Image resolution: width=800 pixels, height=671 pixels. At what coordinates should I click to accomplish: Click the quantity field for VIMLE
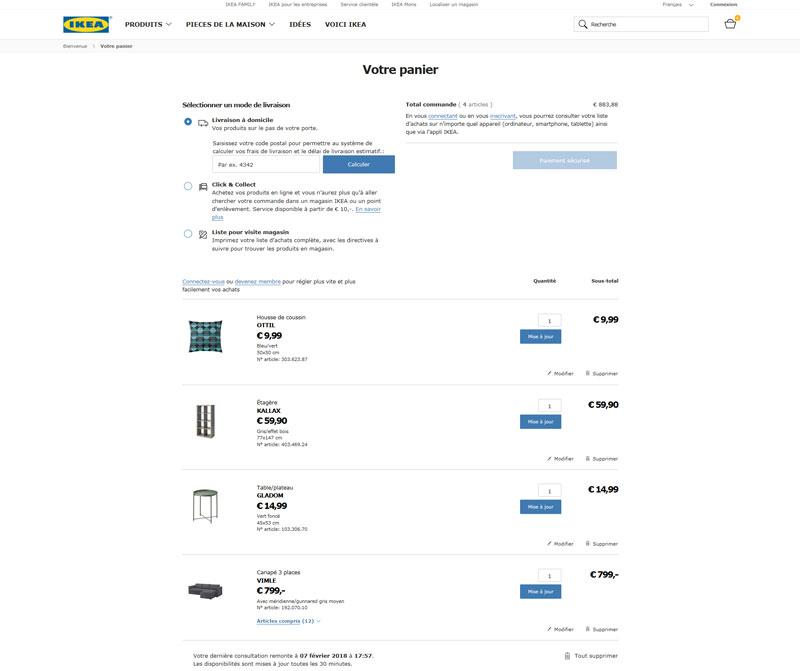549,576
